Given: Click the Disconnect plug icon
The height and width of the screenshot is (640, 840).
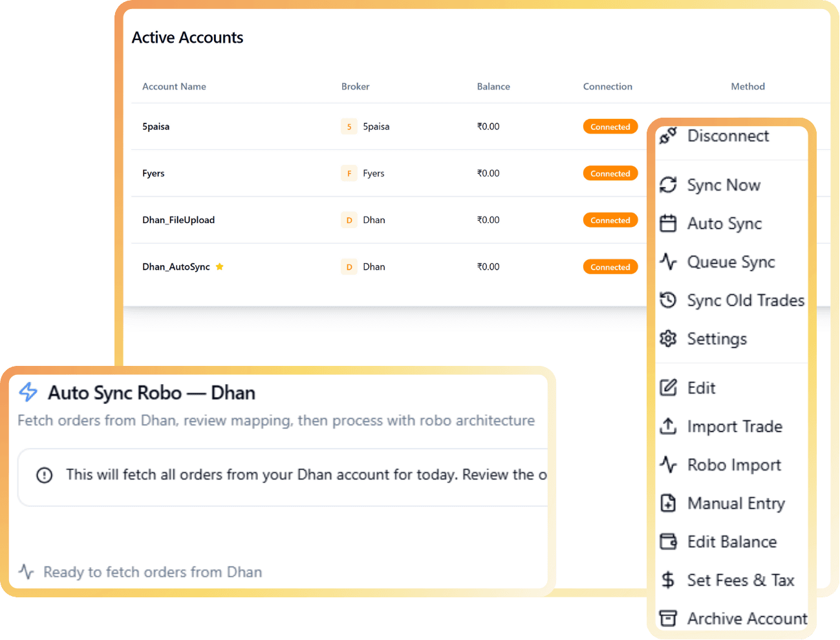Looking at the screenshot, I should tap(668, 136).
